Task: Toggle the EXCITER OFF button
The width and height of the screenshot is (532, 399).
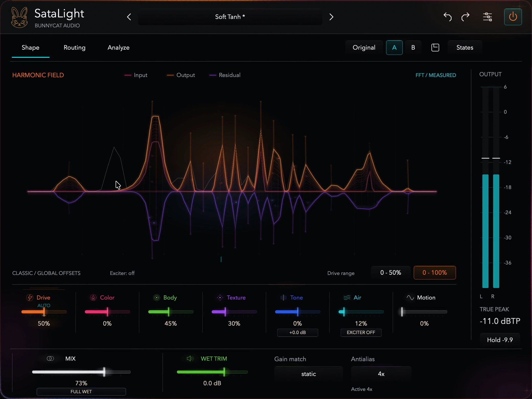Action: coord(361,332)
